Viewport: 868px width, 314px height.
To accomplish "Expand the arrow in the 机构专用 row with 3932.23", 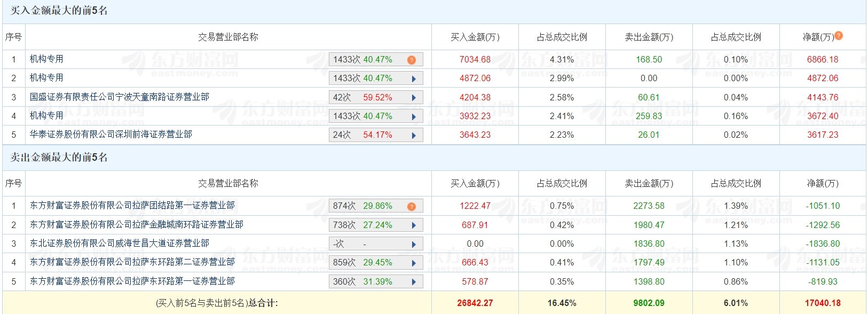I will 414,116.
